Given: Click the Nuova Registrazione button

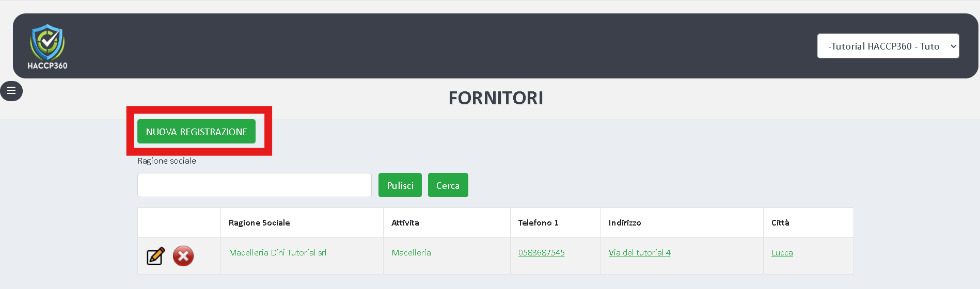Looking at the screenshot, I should pyautogui.click(x=196, y=132).
